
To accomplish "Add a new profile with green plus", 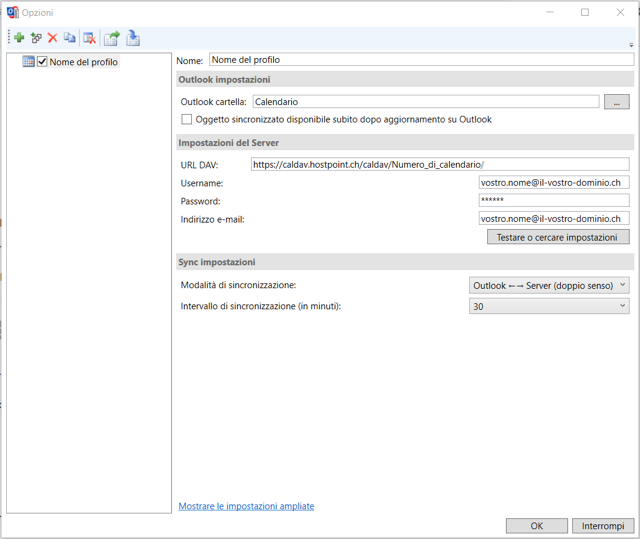I will [x=19, y=38].
